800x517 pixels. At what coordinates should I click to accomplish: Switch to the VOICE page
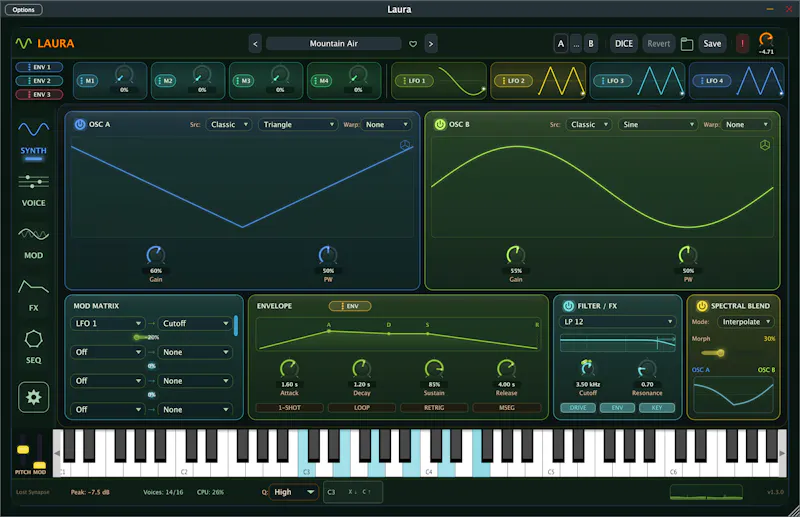[x=33, y=190]
